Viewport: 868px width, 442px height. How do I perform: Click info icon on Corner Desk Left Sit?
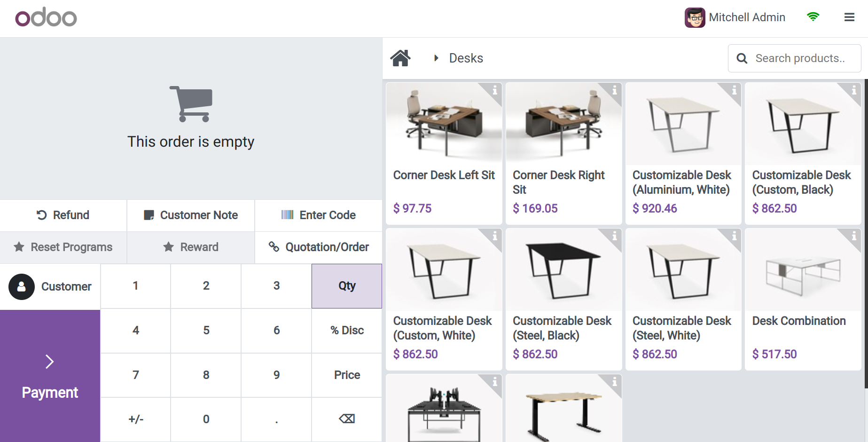(x=495, y=90)
